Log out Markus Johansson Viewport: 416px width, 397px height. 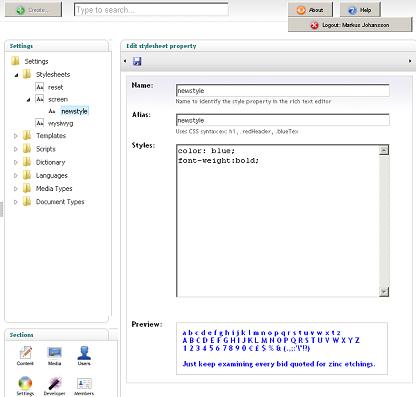point(350,25)
